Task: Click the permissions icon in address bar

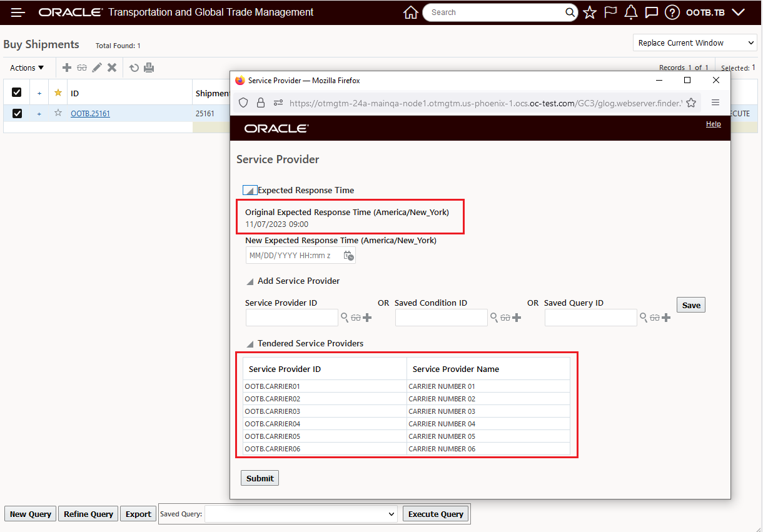Action: tap(278, 103)
